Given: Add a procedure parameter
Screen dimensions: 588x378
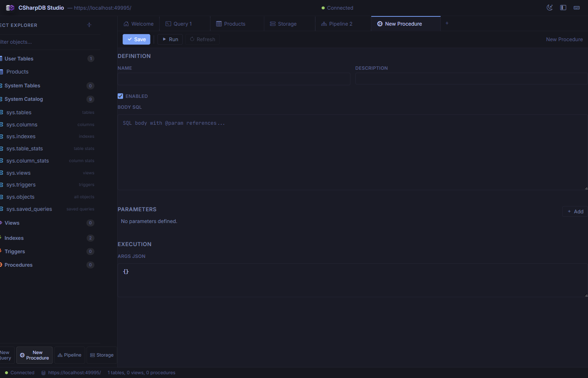Looking at the screenshot, I should click(x=575, y=211).
